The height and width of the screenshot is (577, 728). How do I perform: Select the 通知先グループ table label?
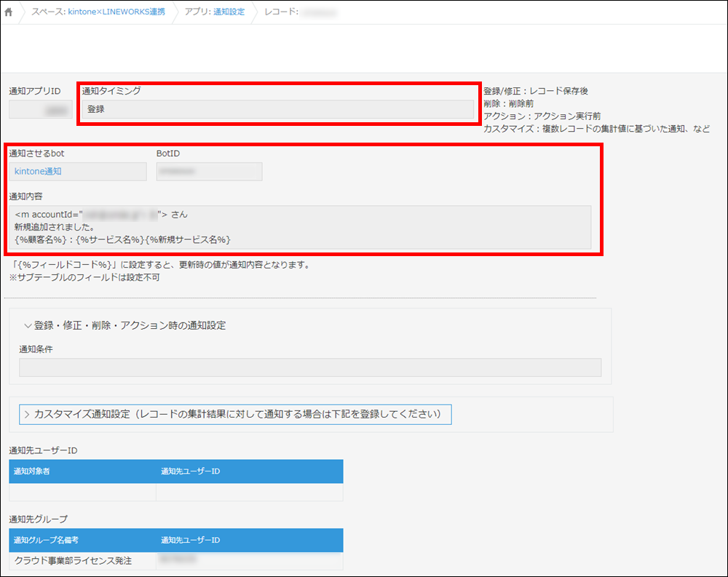pos(38,519)
